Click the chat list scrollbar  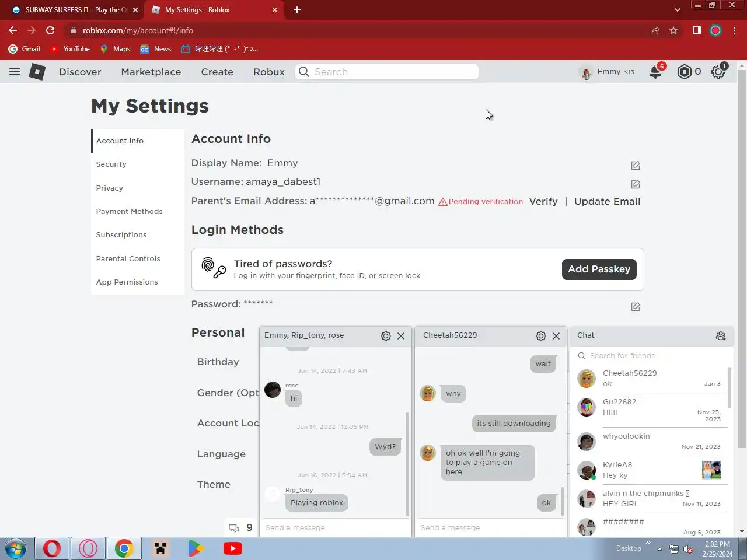click(729, 388)
